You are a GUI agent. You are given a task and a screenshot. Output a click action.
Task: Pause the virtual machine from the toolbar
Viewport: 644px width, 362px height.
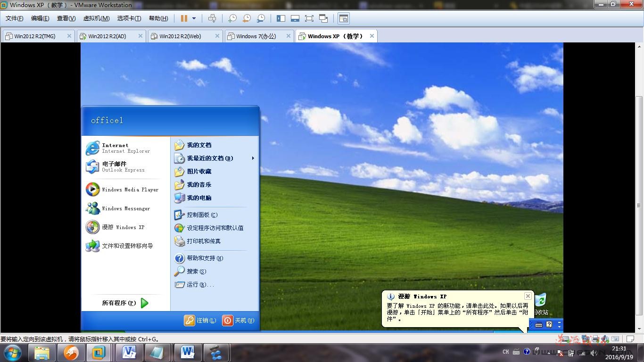tap(184, 18)
